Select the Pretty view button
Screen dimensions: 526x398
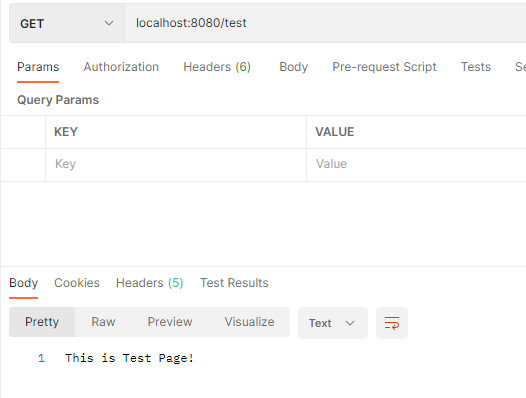point(42,322)
